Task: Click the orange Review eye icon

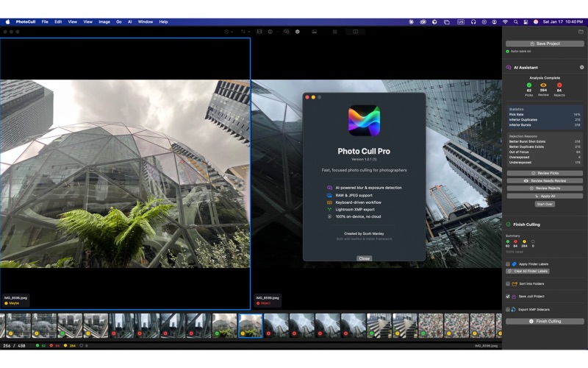Action: [543, 85]
